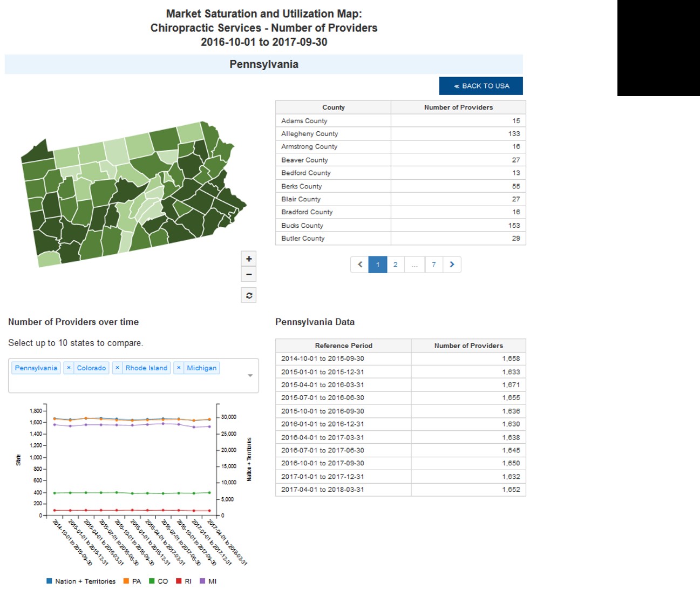Open page 2 of the county table

click(x=395, y=265)
